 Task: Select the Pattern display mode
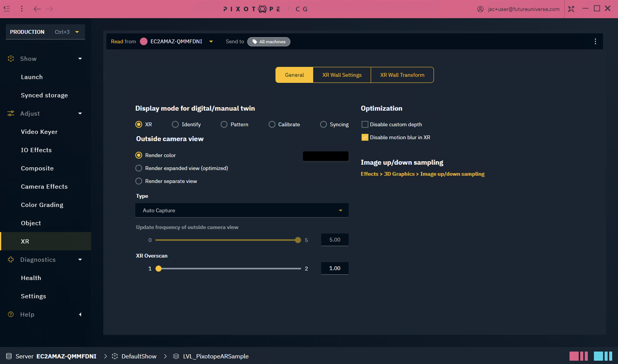click(x=224, y=124)
